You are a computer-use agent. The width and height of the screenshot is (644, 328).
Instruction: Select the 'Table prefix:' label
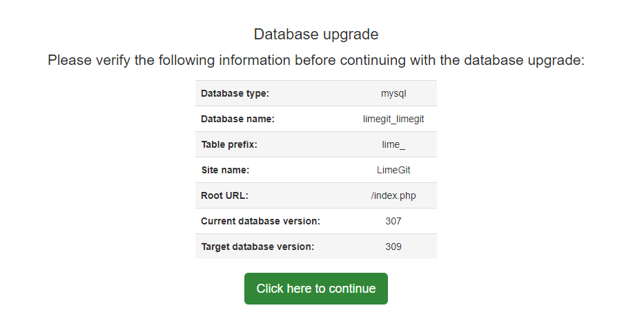229,144
